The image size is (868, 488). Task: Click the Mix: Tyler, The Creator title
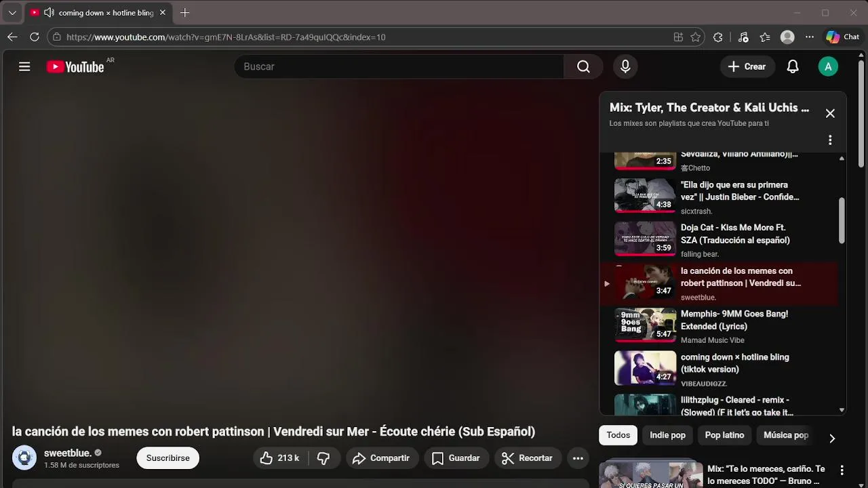[709, 108]
